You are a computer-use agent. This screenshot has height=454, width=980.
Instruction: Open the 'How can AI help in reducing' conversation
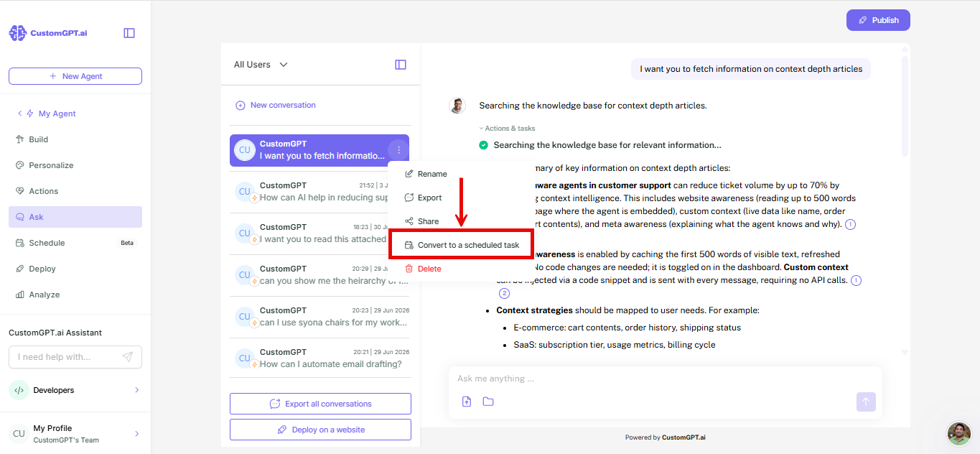point(319,192)
